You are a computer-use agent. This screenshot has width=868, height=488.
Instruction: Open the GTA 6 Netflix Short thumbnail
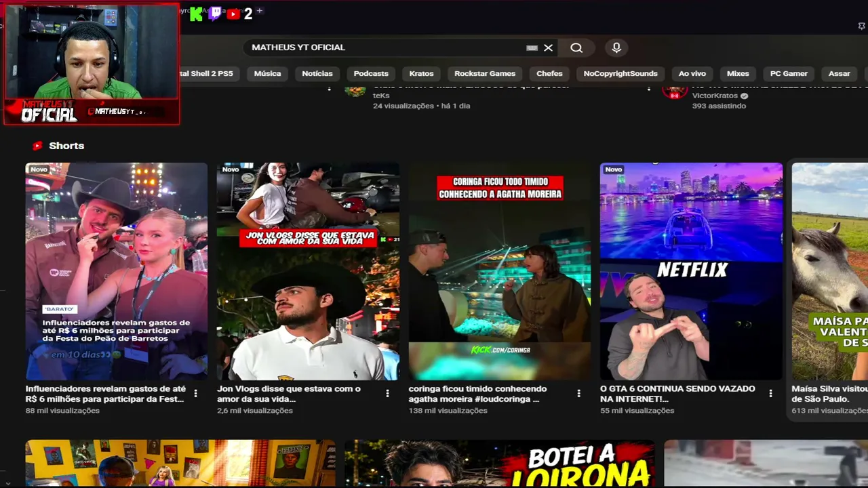(x=691, y=271)
